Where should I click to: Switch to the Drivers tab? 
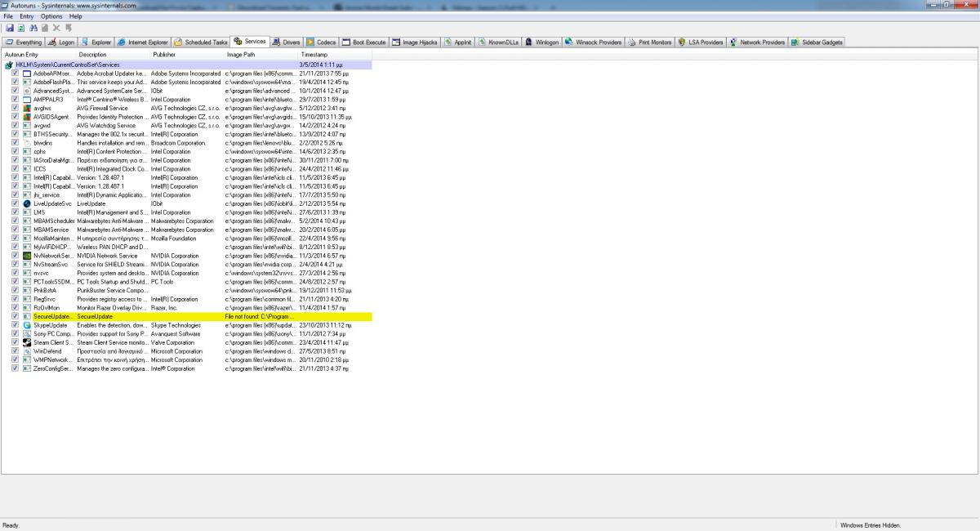click(x=287, y=42)
